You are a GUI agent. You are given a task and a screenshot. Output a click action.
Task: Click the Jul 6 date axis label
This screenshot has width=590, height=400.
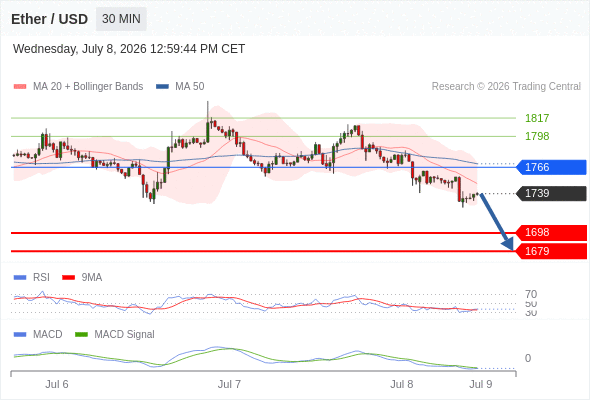pos(57,384)
